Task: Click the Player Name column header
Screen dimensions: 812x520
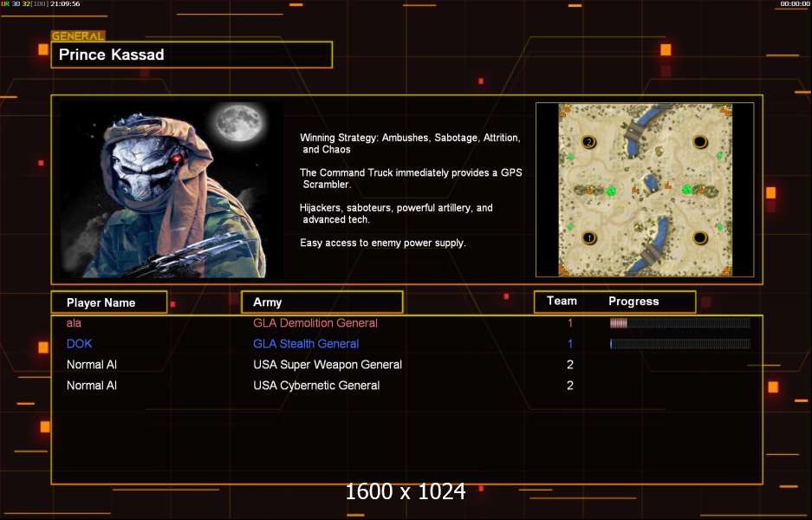Action: tap(109, 302)
